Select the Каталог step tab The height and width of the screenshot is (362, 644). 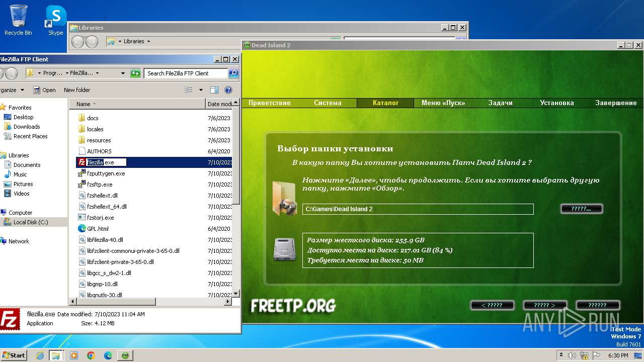pos(385,103)
